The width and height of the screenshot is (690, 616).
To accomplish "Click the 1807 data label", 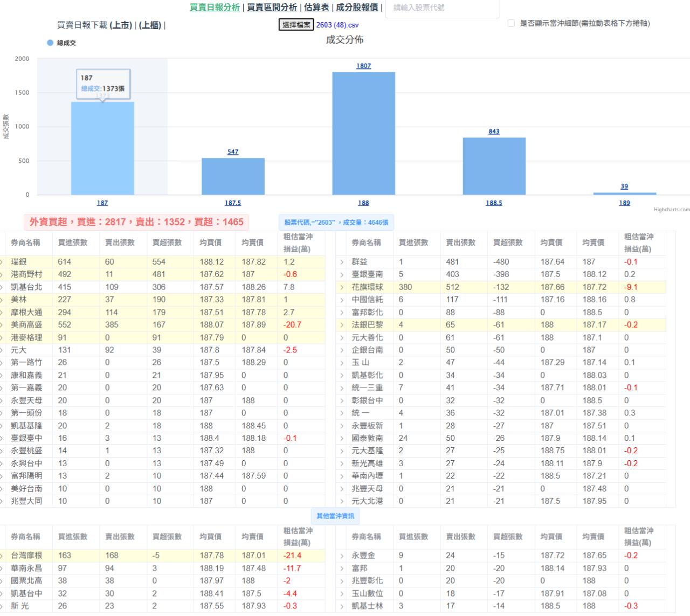I will coord(363,66).
